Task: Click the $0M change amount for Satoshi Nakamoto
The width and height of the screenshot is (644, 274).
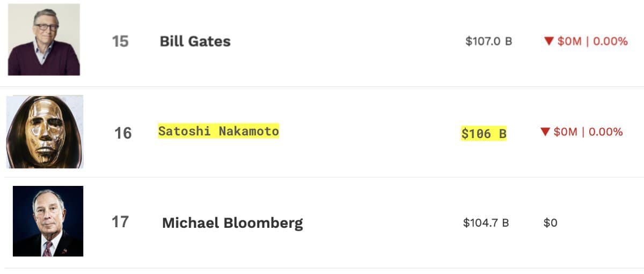Action: click(565, 132)
